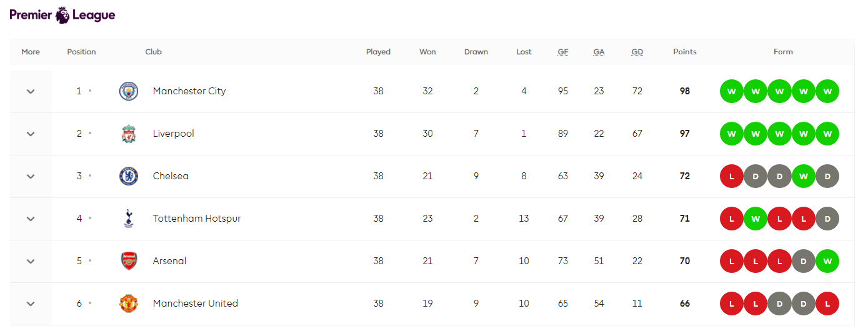
Task: Click Tottenham's grey D form badge
Action: (x=827, y=219)
